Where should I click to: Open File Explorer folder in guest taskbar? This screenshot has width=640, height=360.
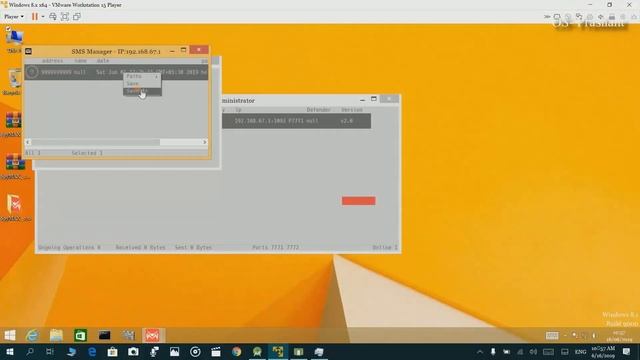click(x=56, y=336)
